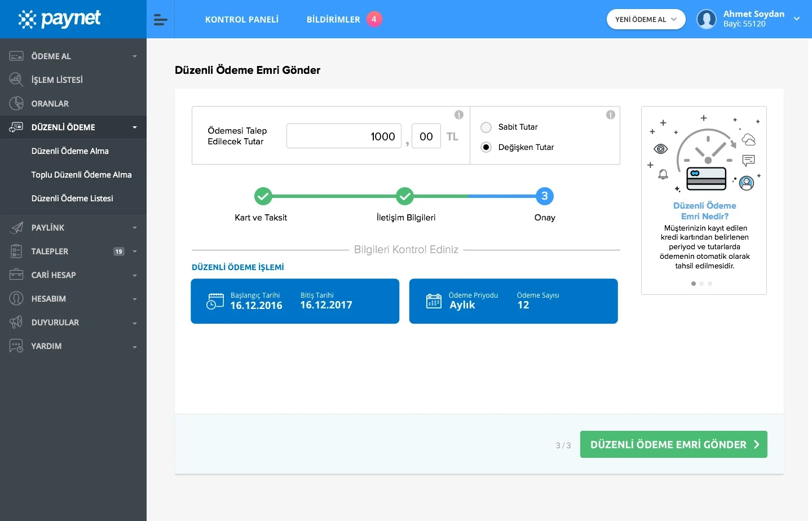Click the Ödeme Al card icon in sidebar

(16, 56)
